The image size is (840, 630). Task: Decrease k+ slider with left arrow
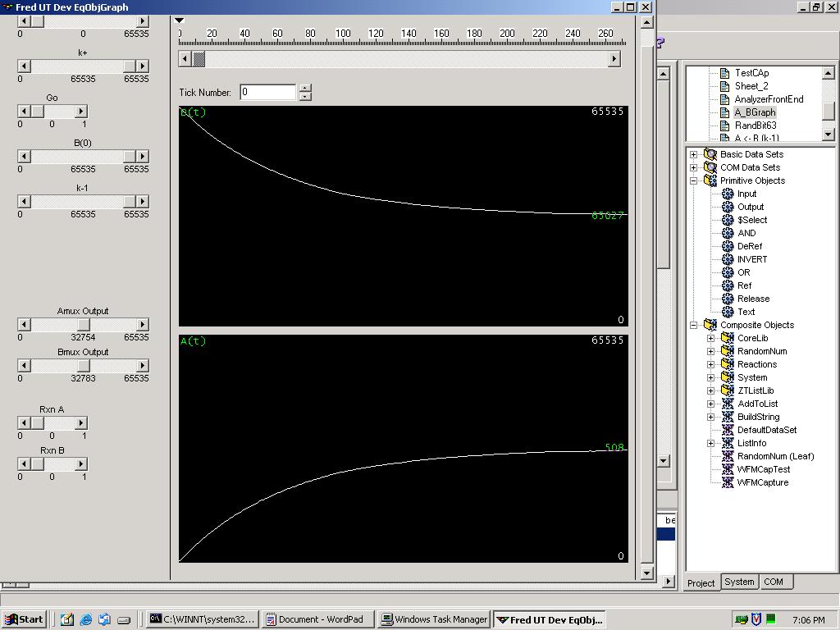24,66
